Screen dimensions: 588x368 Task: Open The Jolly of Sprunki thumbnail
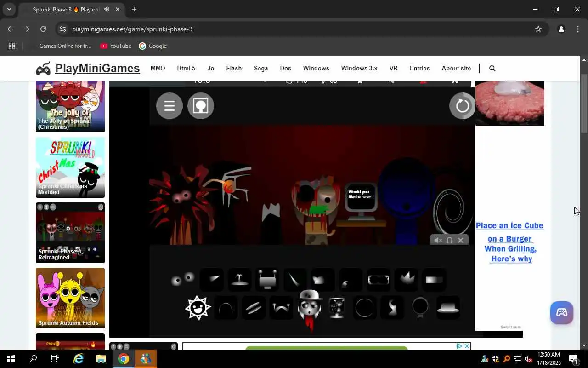click(70, 106)
